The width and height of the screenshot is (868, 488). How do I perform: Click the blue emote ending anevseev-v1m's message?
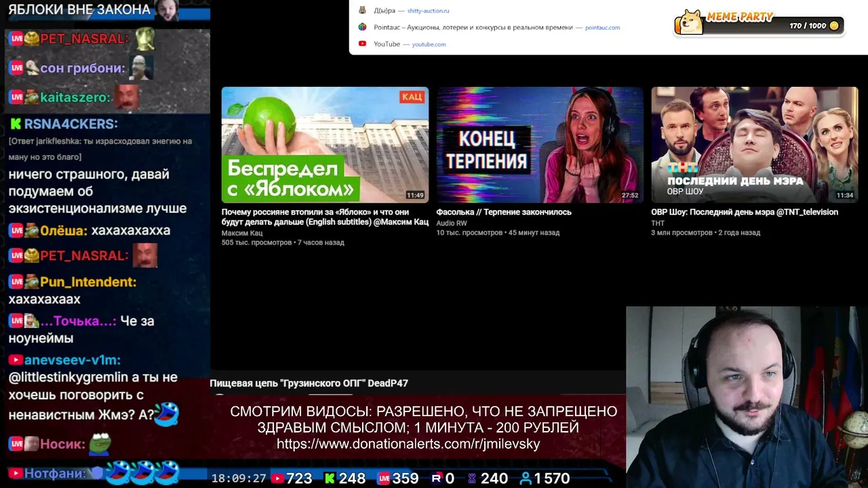[x=166, y=413]
